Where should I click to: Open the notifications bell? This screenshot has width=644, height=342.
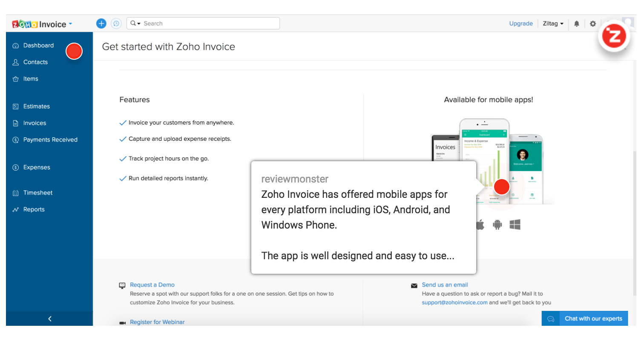(577, 24)
